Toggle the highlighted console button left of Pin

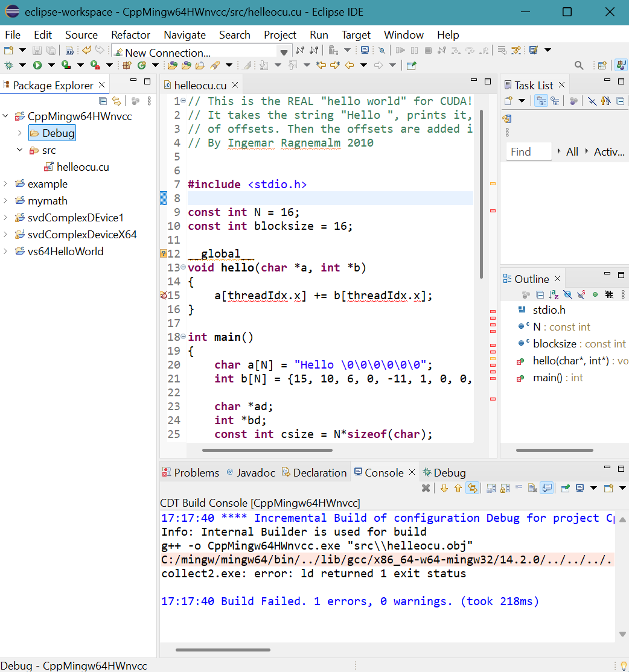547,488
